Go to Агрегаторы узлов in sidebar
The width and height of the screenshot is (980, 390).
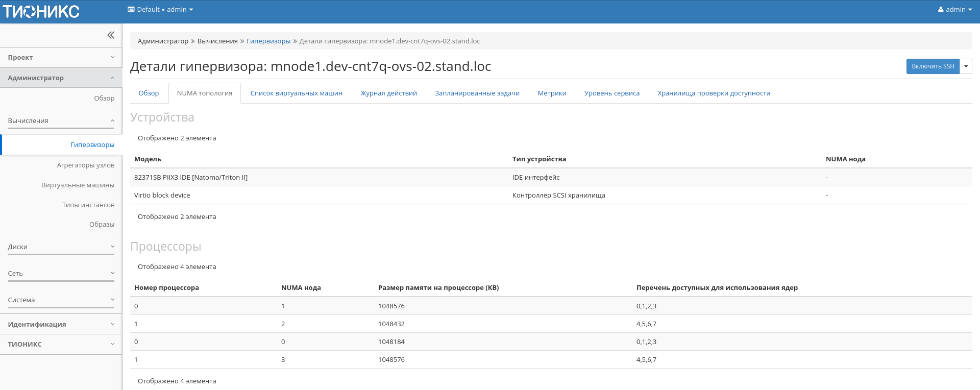(x=85, y=165)
